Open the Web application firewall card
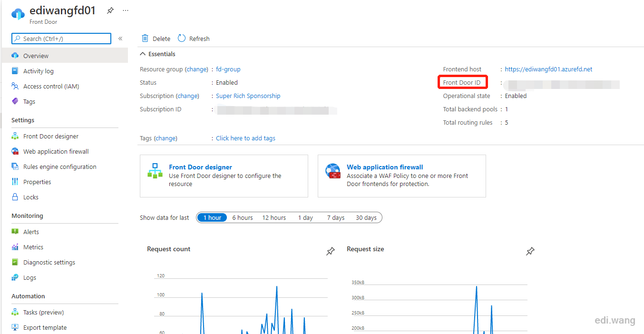 pyautogui.click(x=402, y=176)
